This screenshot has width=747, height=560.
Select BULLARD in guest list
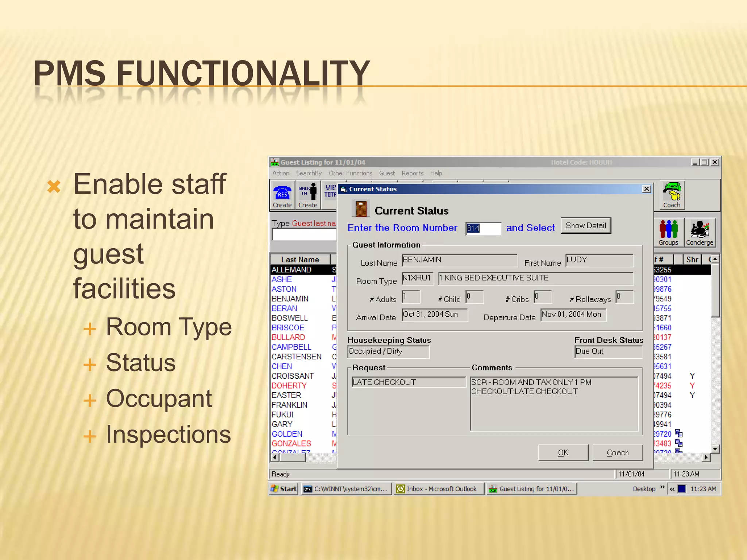(288, 337)
